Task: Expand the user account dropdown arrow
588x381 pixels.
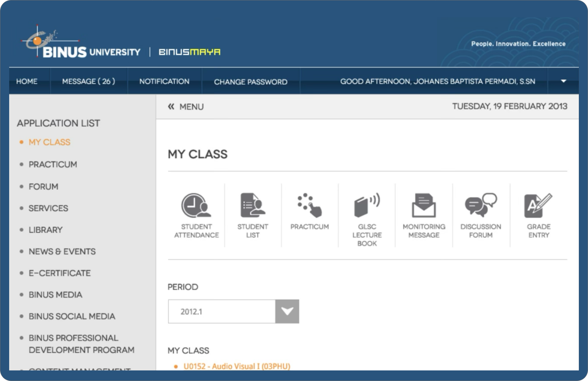Action: point(563,81)
